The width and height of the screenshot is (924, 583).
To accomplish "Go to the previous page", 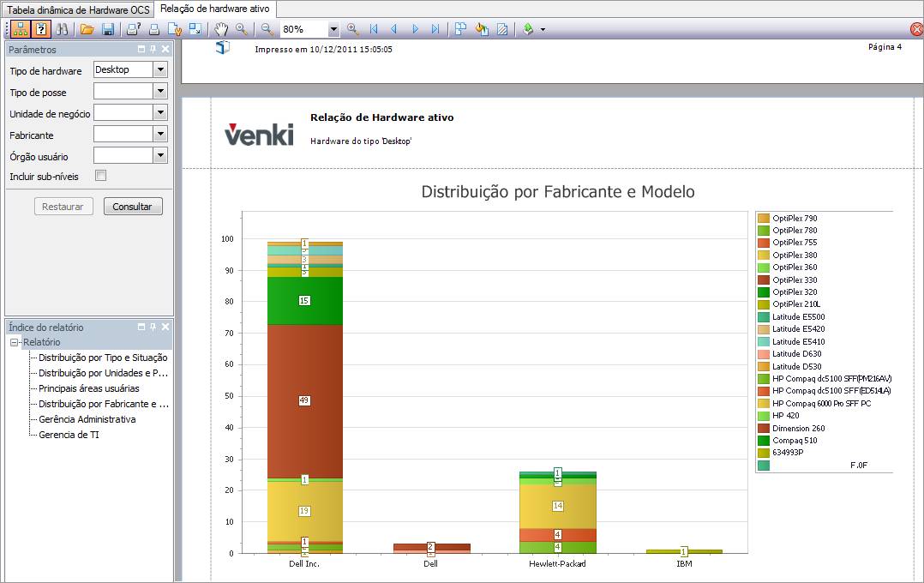I will [x=394, y=29].
